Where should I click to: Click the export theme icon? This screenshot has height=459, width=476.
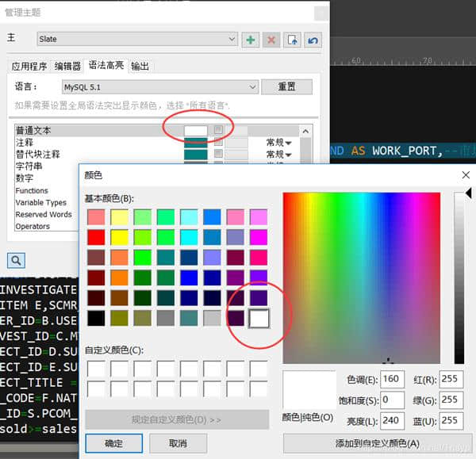click(292, 40)
